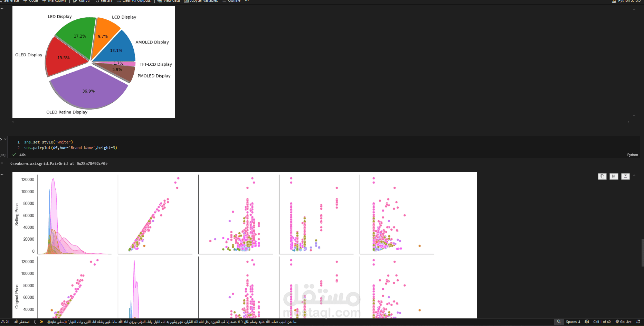This screenshot has width=644, height=326.
Task: Click the Python cell language label
Action: tap(633, 155)
